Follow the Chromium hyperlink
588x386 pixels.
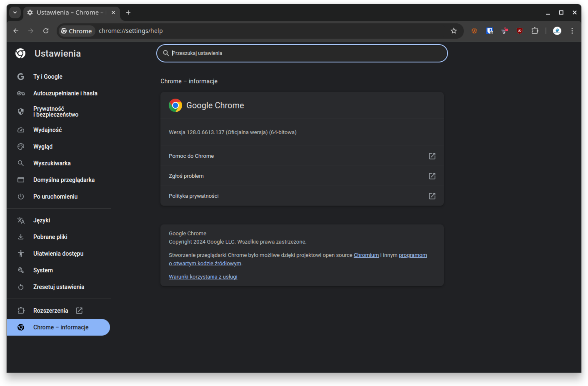click(366, 255)
